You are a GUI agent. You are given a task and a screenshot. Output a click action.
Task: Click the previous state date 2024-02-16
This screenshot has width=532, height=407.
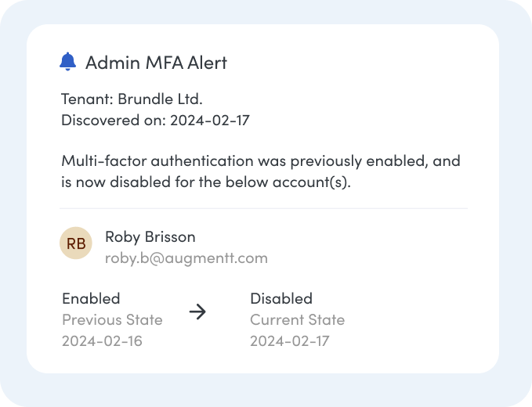102,341
